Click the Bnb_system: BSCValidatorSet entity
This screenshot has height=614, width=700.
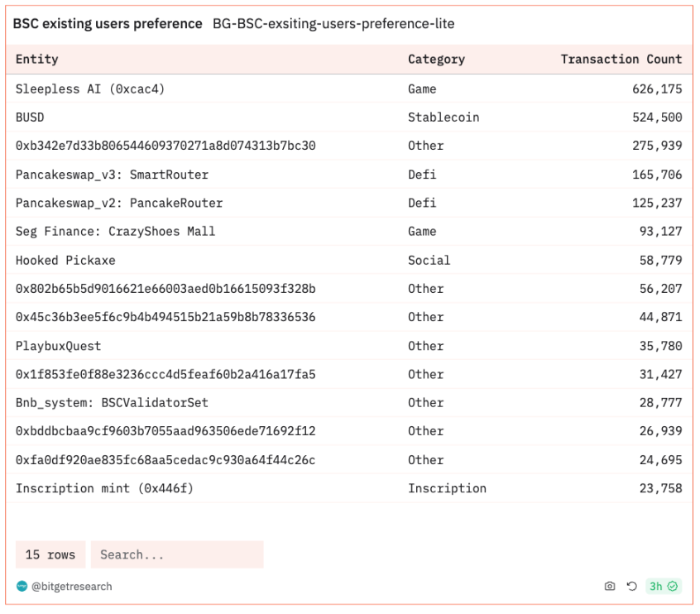point(112,403)
